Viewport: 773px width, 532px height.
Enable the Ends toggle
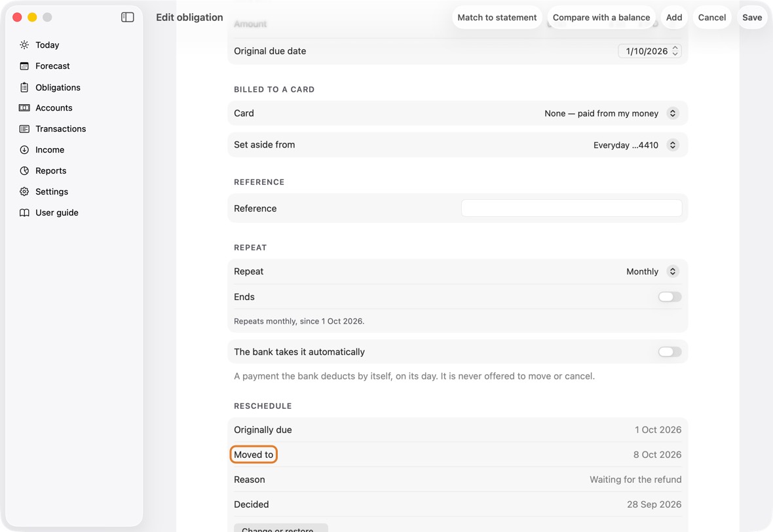[x=669, y=297]
